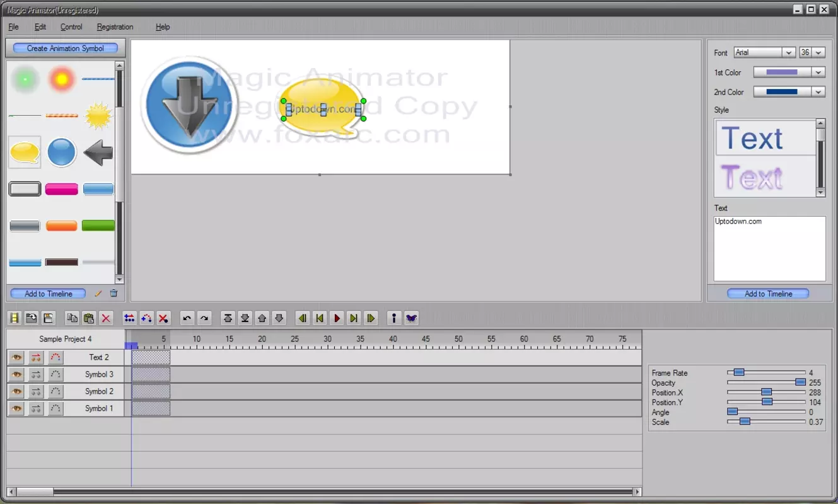Click the move layer down arrow icon

(279, 318)
